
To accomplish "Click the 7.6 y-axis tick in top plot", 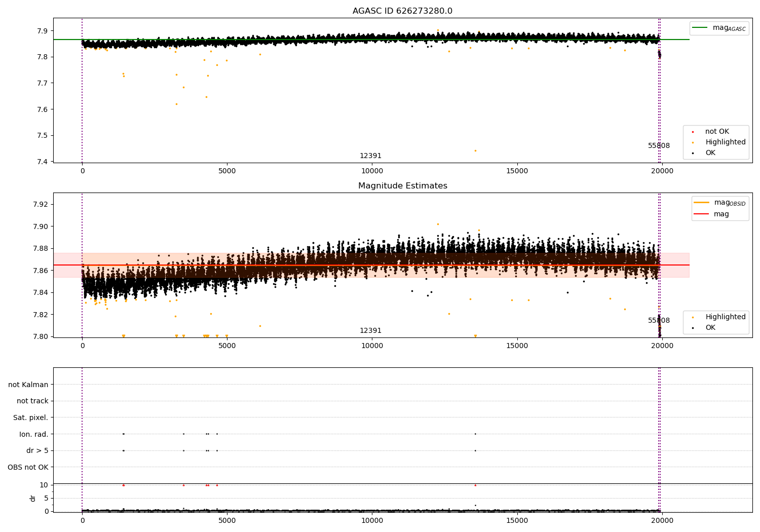I will click(42, 109).
